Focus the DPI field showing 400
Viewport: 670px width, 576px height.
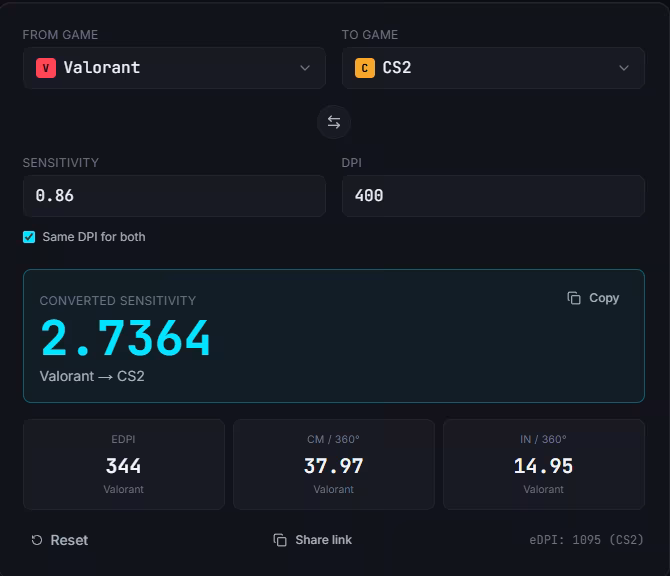493,196
